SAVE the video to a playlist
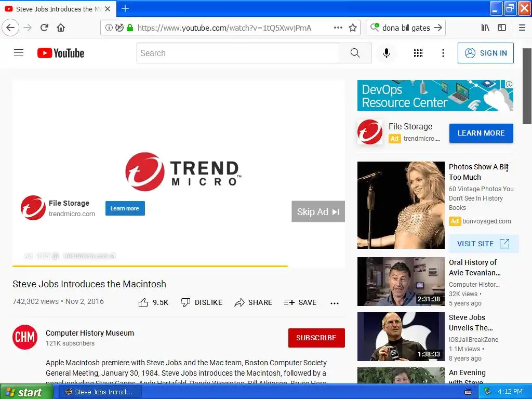Viewport: 532px width, 399px height. tap(300, 302)
